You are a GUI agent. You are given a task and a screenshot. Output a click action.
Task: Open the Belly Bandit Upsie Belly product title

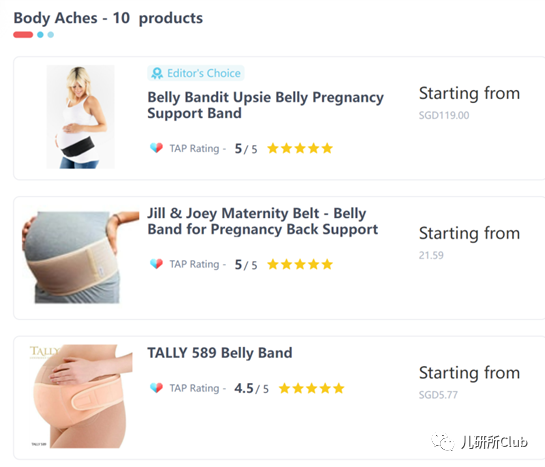point(266,105)
